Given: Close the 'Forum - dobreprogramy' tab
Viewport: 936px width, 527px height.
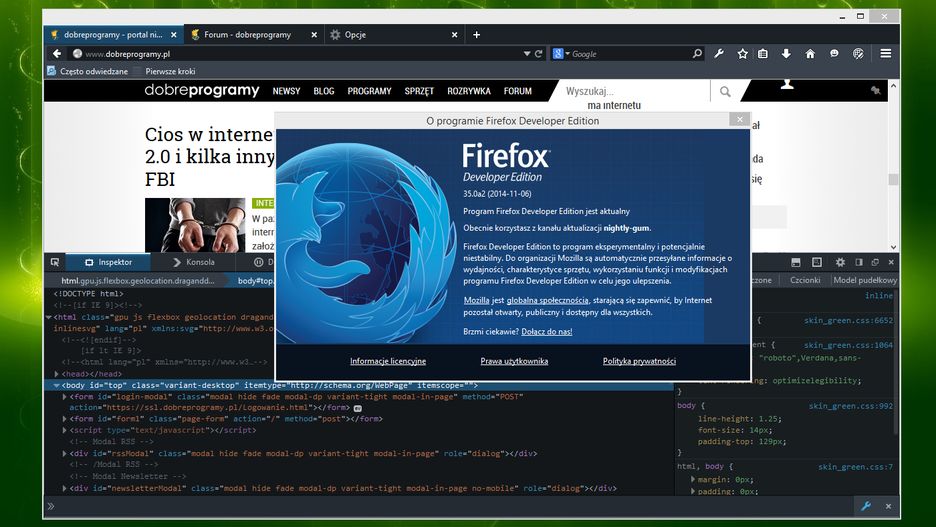Looking at the screenshot, I should pyautogui.click(x=314, y=35).
